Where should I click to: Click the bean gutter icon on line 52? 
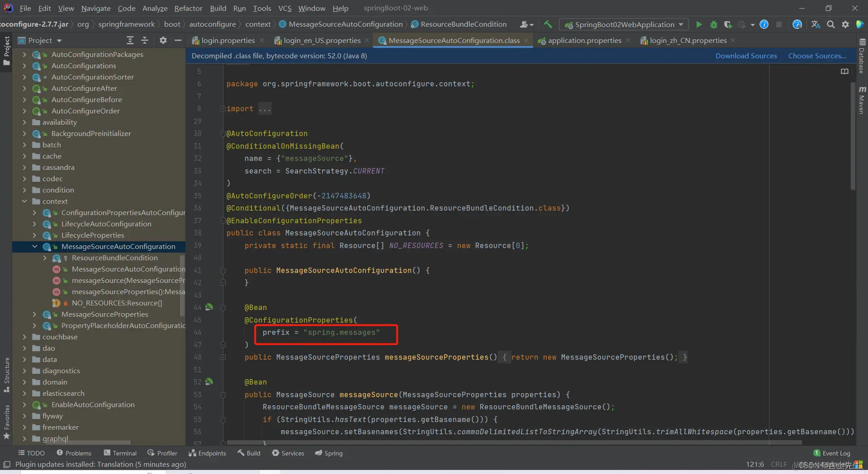pyautogui.click(x=209, y=382)
